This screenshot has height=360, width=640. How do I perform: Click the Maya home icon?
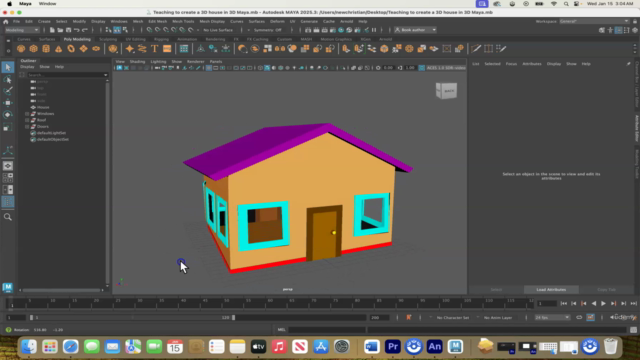coord(6,21)
